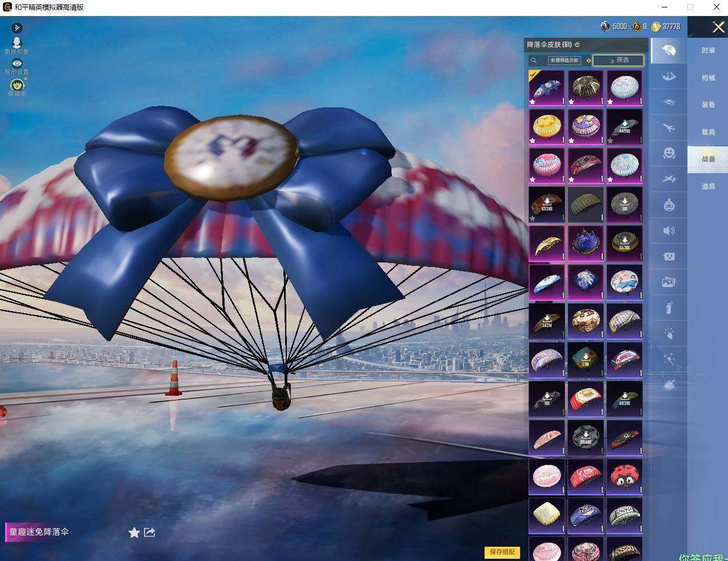
Task: Select the drone category icon
Action: pos(669,102)
